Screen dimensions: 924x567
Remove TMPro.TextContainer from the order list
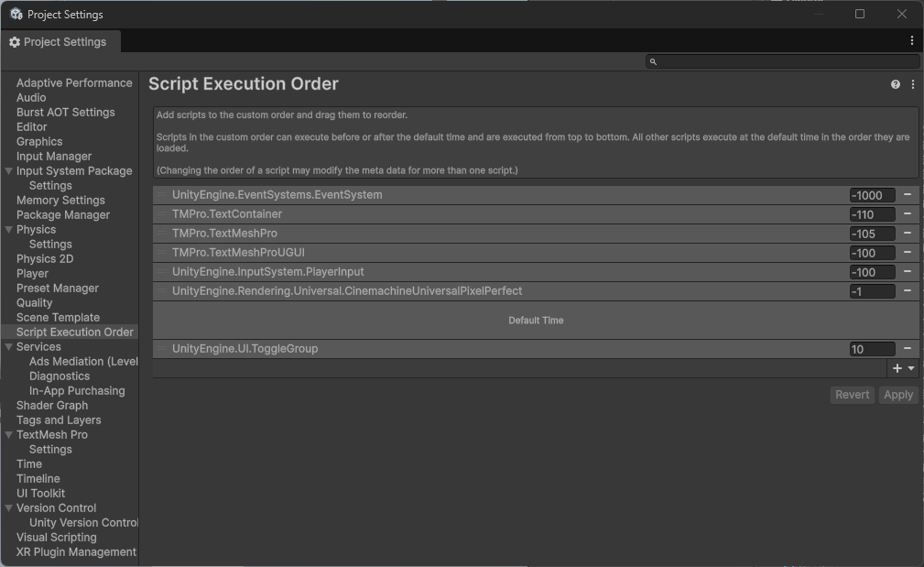(908, 214)
